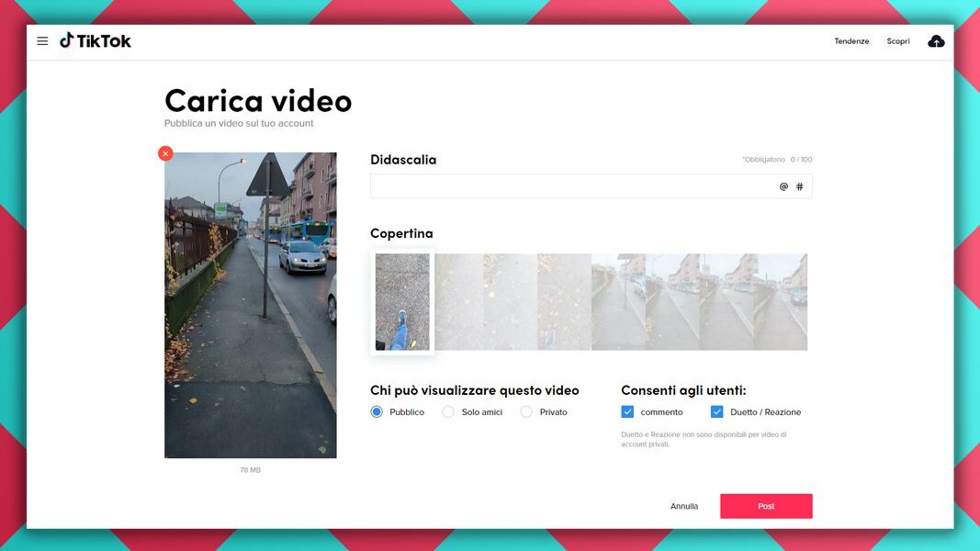Remove video with red X icon
The height and width of the screenshot is (551, 980).
(165, 153)
